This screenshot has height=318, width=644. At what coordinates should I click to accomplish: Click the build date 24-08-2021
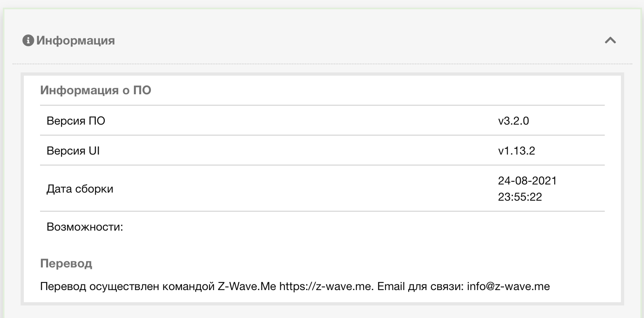tap(527, 180)
